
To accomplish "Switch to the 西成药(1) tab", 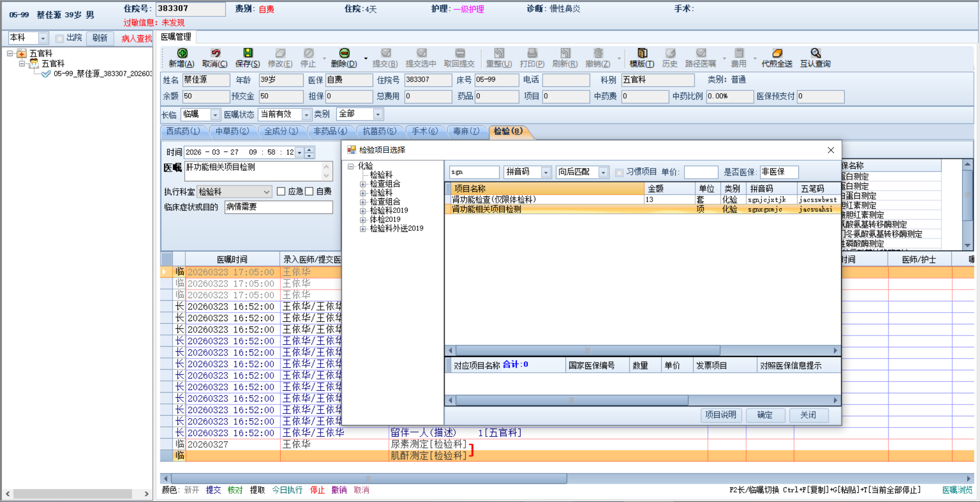I will [183, 132].
